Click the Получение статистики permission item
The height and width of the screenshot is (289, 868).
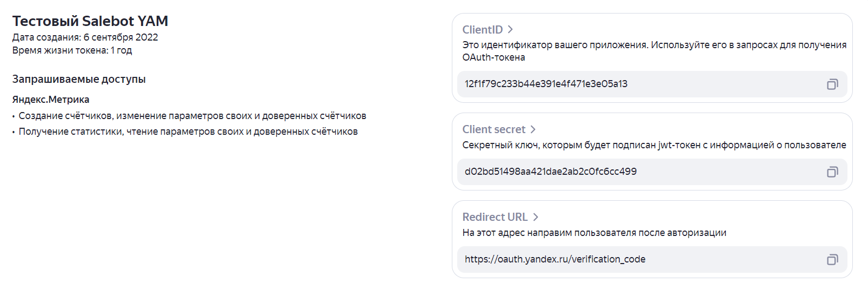[x=188, y=132]
